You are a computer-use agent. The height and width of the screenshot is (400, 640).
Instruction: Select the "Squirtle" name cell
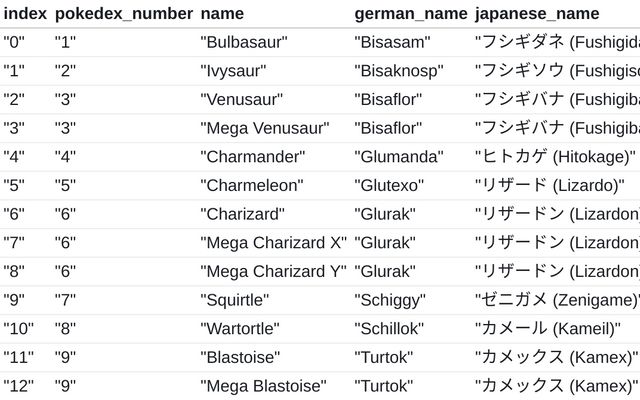234,300
